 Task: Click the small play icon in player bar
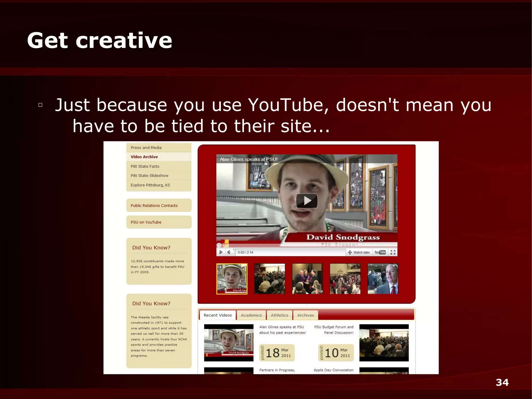point(221,252)
